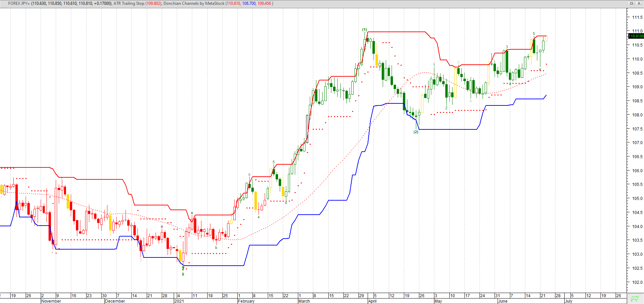Viewport: 644px width, 304px height.
Task: Click the April month label
Action: [x=372, y=301]
